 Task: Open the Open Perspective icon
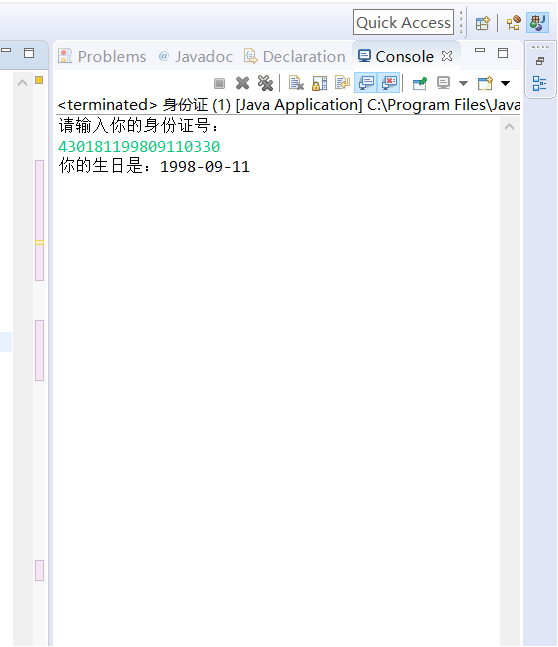tap(482, 23)
